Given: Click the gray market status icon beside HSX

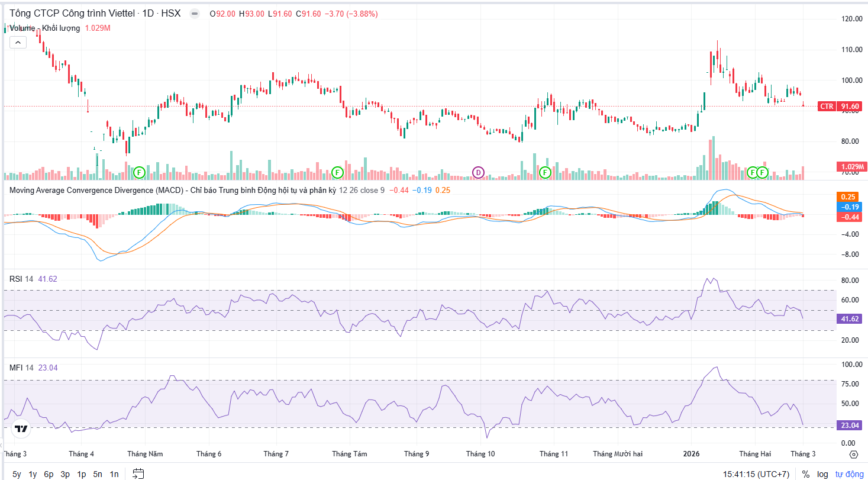Looking at the screenshot, I should (x=195, y=14).
